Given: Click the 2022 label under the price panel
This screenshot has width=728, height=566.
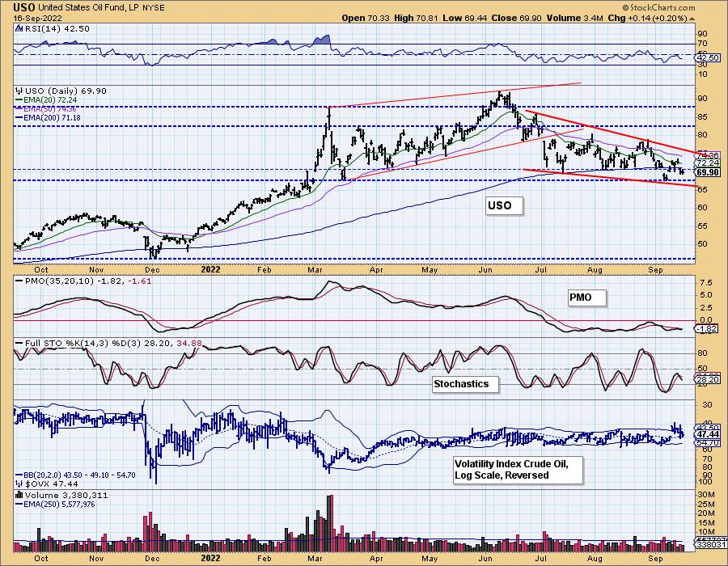Looking at the screenshot, I should pos(210,269).
